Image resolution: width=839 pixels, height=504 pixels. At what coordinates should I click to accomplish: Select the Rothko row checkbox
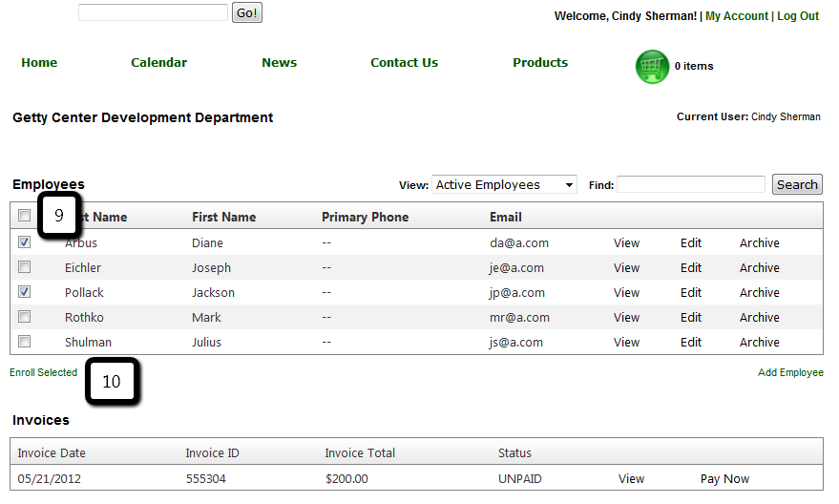click(x=25, y=317)
